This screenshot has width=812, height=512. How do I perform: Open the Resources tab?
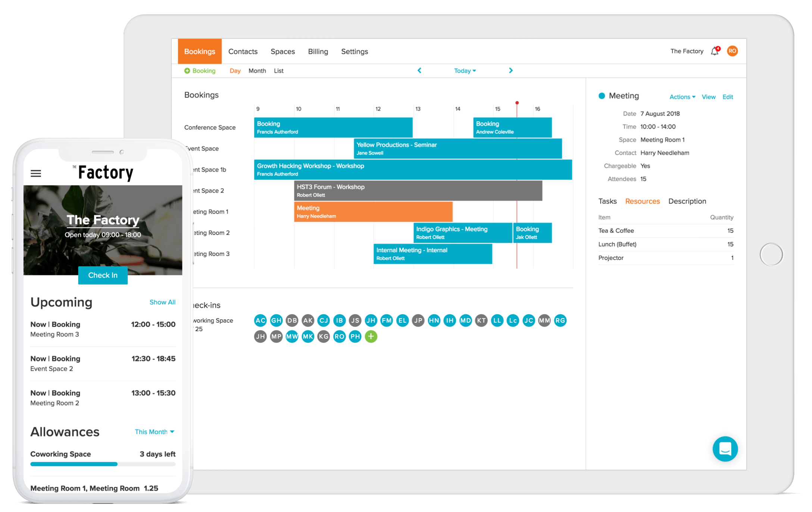click(x=642, y=201)
